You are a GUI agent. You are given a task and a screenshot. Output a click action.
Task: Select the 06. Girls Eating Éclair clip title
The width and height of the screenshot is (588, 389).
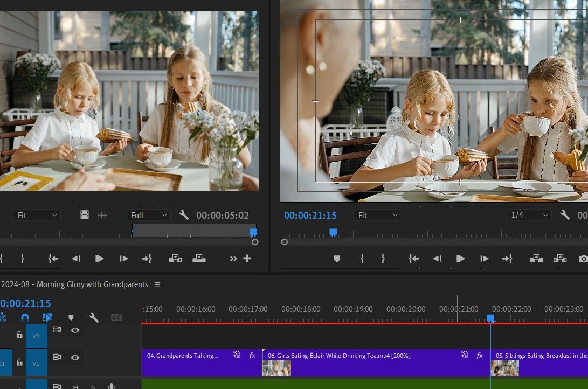tap(339, 356)
